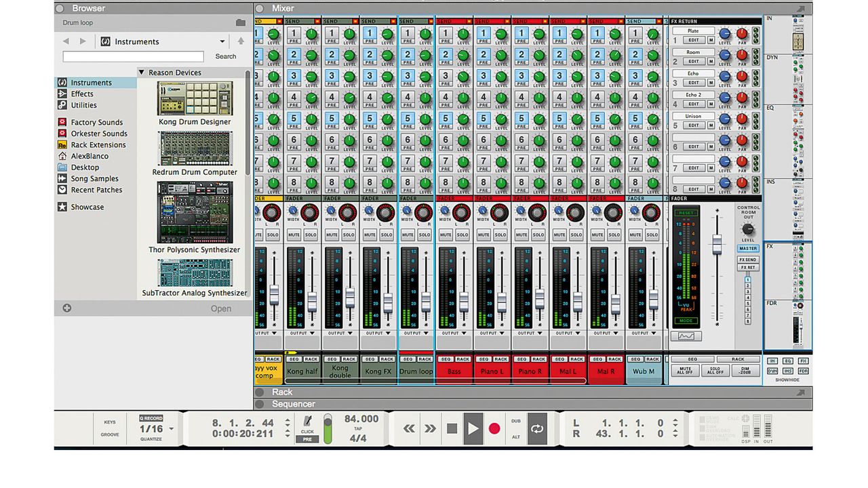The height and width of the screenshot is (488, 868).
Task: Click the folder icon in Browser header
Action: tap(241, 22)
